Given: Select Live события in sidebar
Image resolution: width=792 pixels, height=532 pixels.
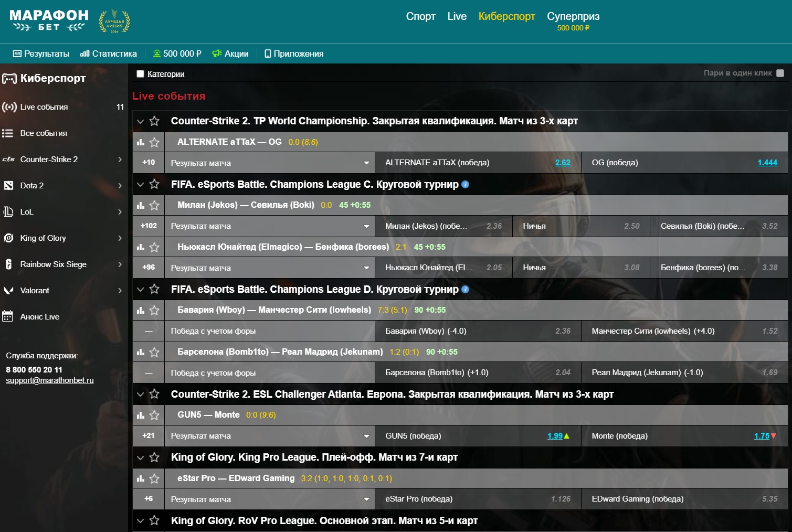Looking at the screenshot, I should [x=64, y=107].
